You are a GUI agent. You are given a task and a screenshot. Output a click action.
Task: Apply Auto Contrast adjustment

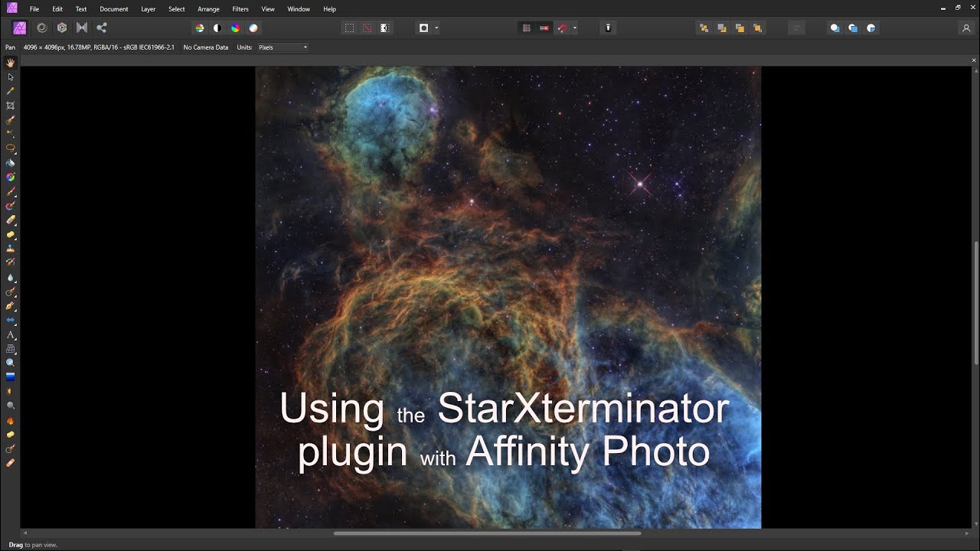[x=217, y=28]
